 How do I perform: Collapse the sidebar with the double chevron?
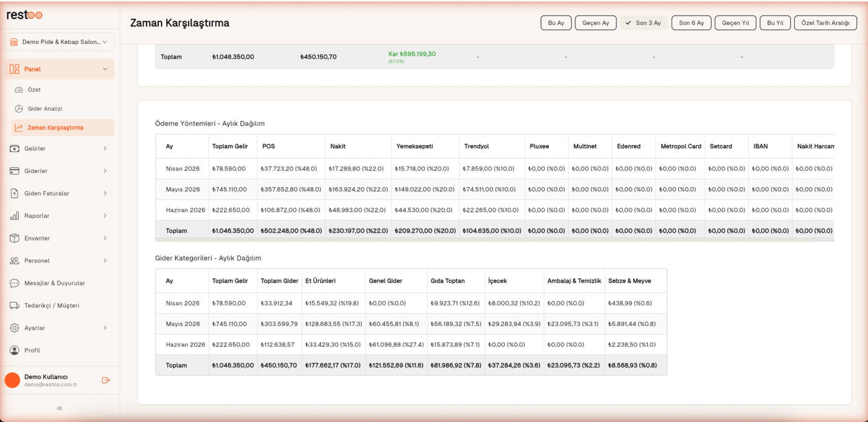tap(60, 408)
